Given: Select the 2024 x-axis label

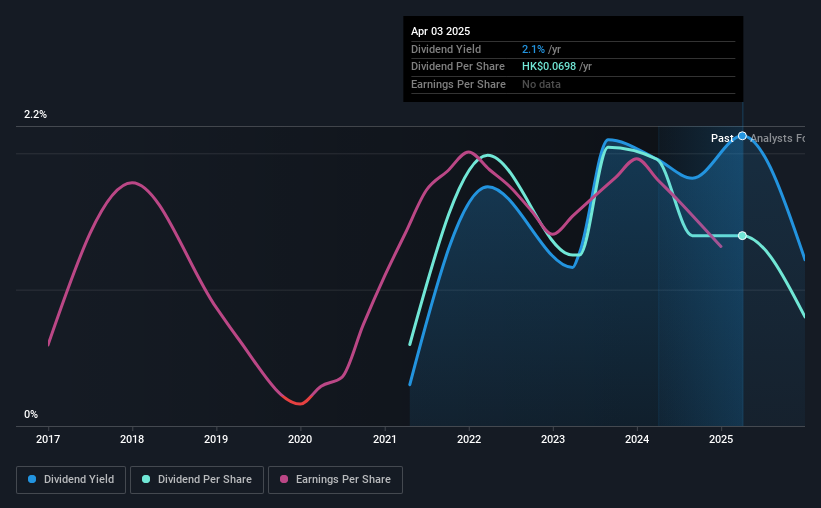Looking at the screenshot, I should point(637,439).
